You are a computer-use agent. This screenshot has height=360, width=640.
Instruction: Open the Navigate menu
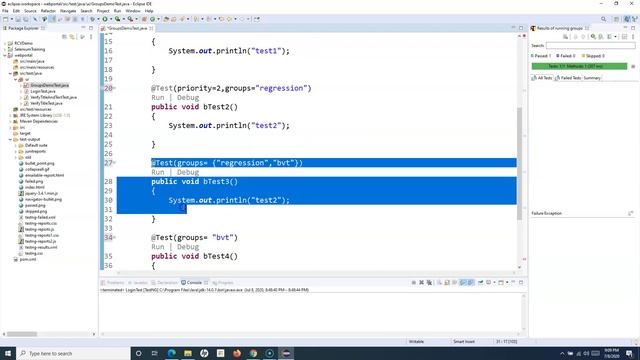(68, 11)
